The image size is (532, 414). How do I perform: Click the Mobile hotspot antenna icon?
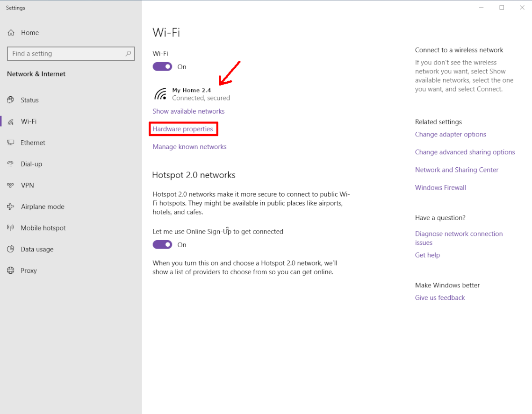11,228
